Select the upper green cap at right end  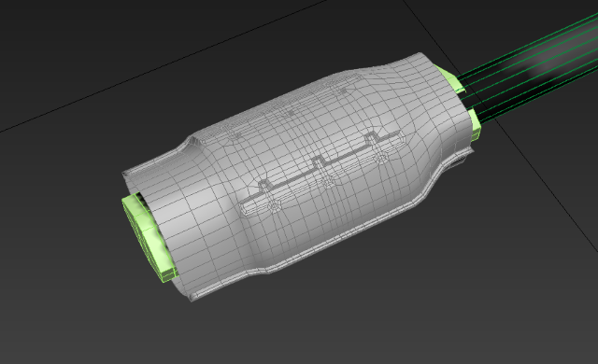[450, 78]
